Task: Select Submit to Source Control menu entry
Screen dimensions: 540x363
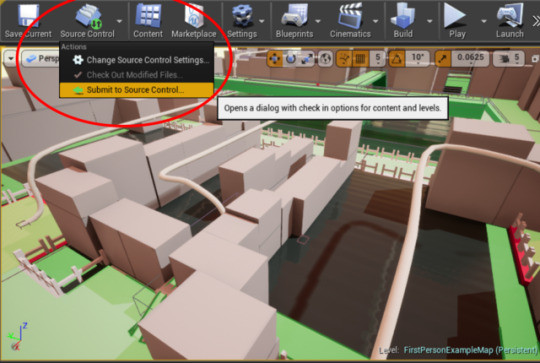Action: click(136, 90)
